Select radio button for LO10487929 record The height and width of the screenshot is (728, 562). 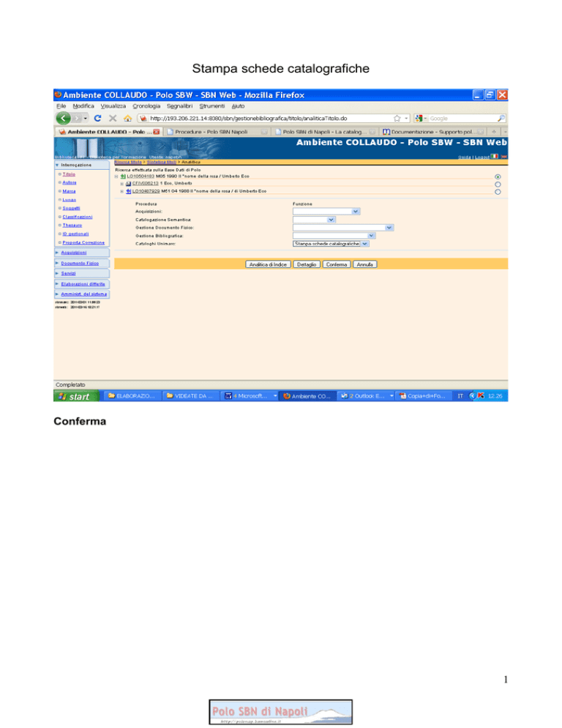click(498, 192)
